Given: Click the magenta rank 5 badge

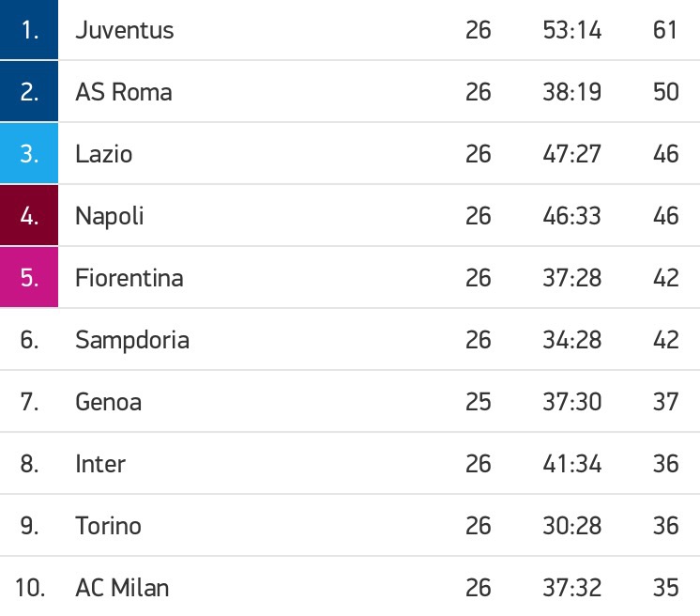Looking at the screenshot, I should point(29,277).
